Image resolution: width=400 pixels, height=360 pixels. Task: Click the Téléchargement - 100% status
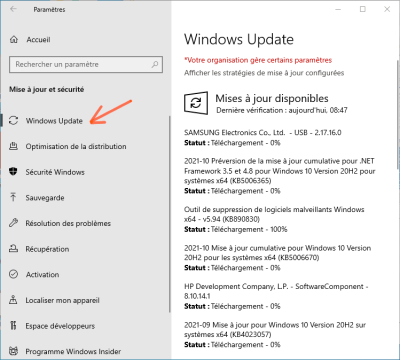tap(249, 229)
